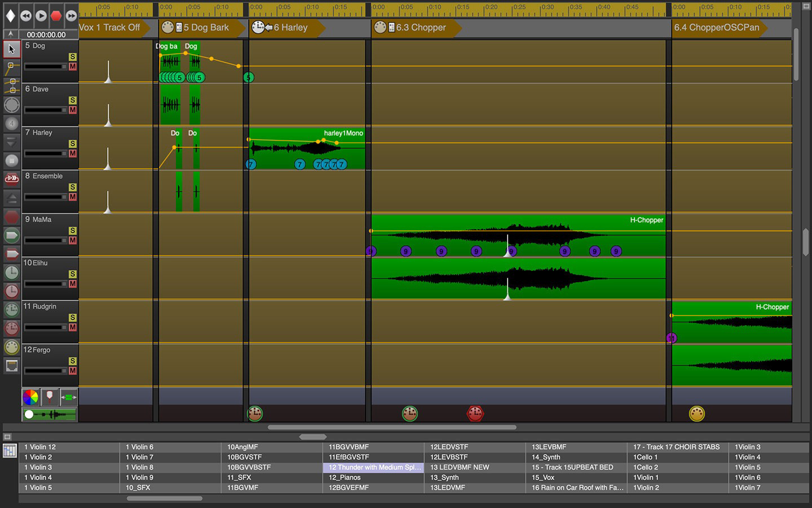Select the envelope point editing tool

10,67
